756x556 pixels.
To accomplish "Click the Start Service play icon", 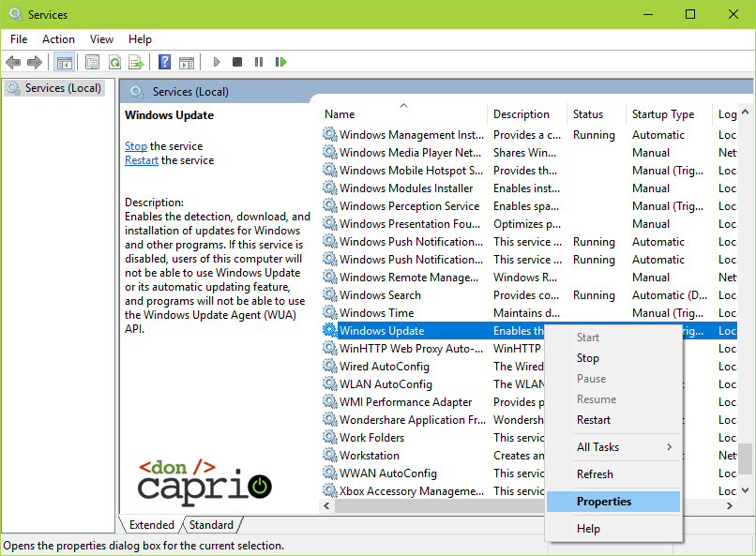I will click(x=217, y=62).
